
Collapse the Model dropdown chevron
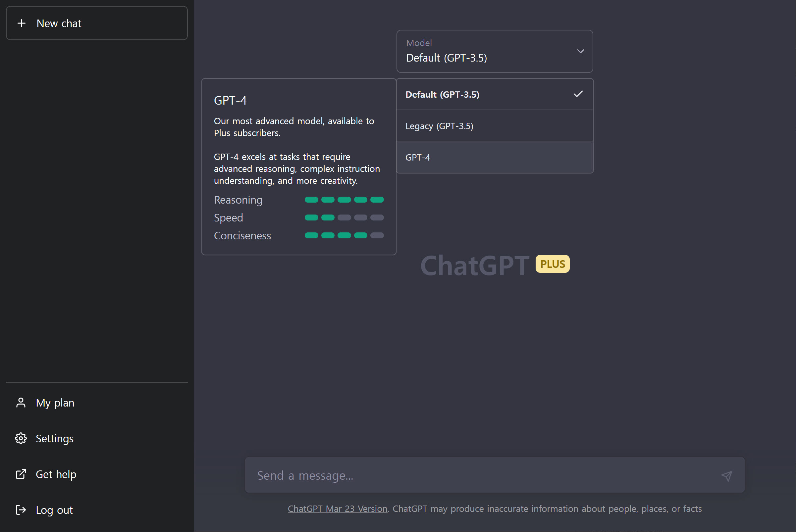pos(580,51)
